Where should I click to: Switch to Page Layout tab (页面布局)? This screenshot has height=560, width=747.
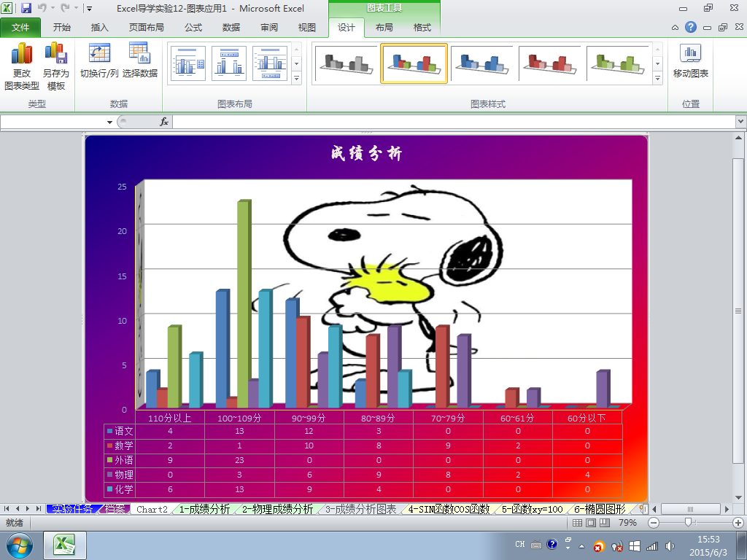[x=146, y=28]
